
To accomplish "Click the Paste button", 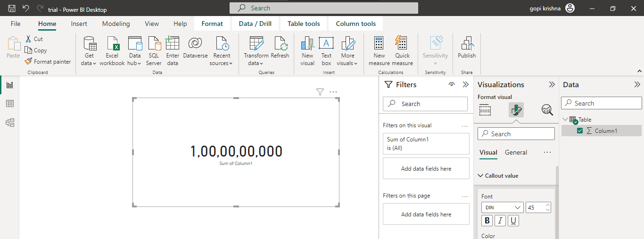I will [x=13, y=48].
